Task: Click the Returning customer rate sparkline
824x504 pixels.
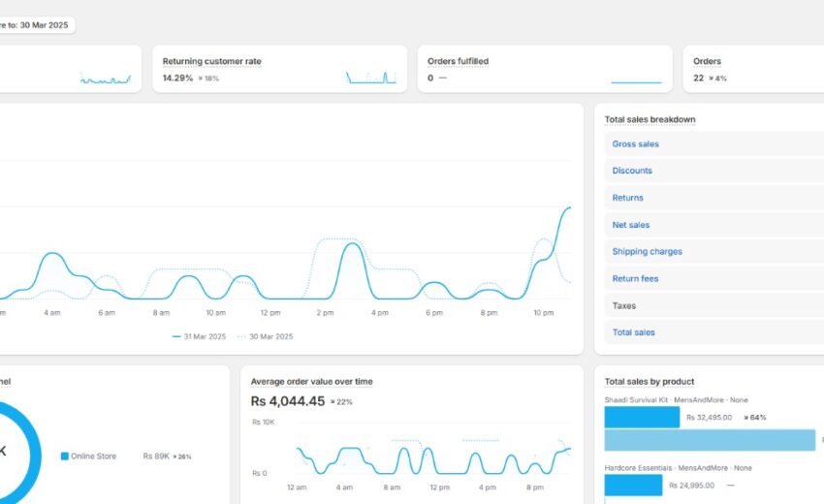Action: pos(371,78)
